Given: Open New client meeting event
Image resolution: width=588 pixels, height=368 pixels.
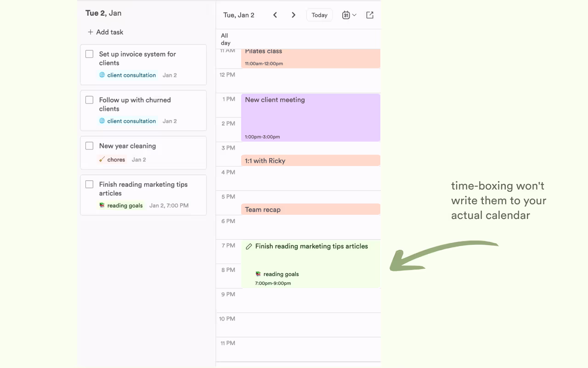Looking at the screenshot, I should 311,118.
